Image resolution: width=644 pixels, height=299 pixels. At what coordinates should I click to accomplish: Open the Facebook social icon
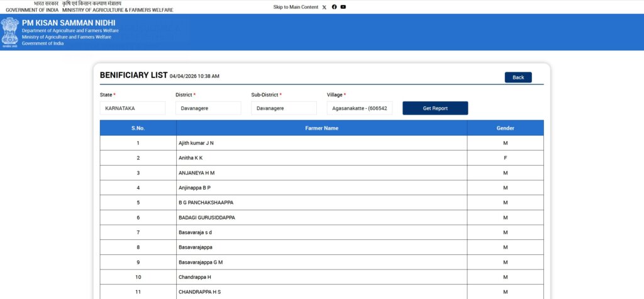click(335, 7)
